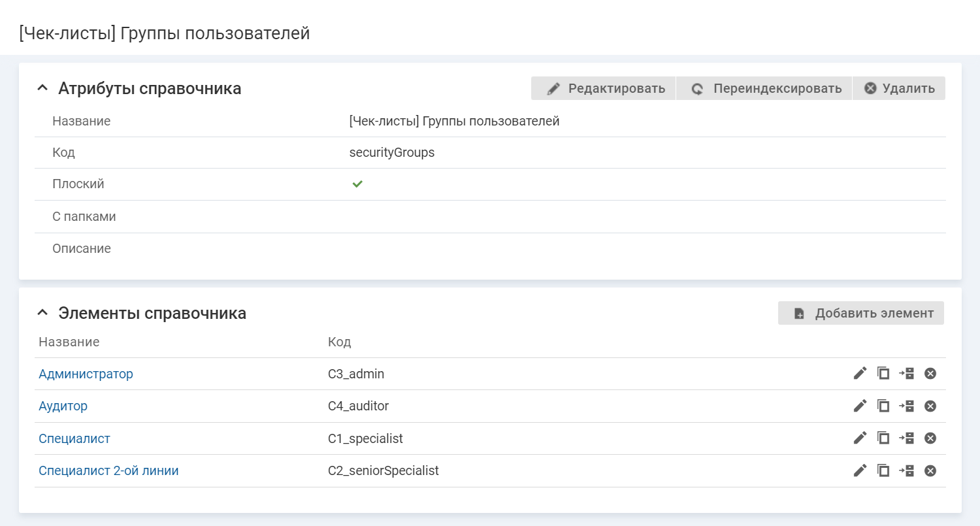Click the move icon for Специалист row
This screenshot has width=980, height=526.
click(906, 438)
